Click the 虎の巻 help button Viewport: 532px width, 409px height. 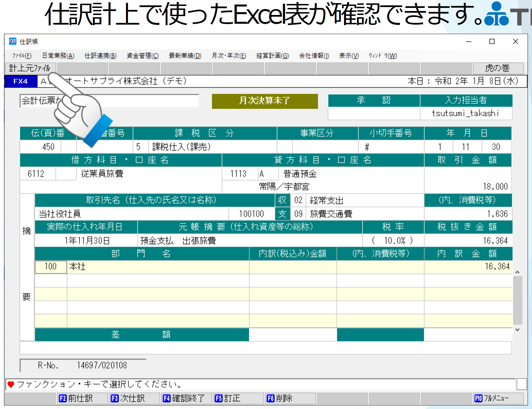point(498,68)
